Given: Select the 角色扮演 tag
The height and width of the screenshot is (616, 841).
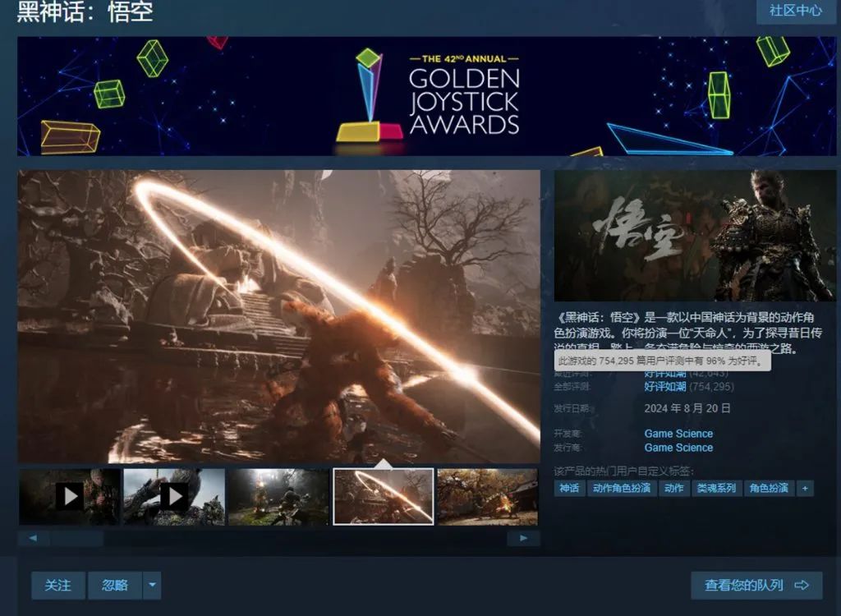Looking at the screenshot, I should pyautogui.click(x=769, y=489).
